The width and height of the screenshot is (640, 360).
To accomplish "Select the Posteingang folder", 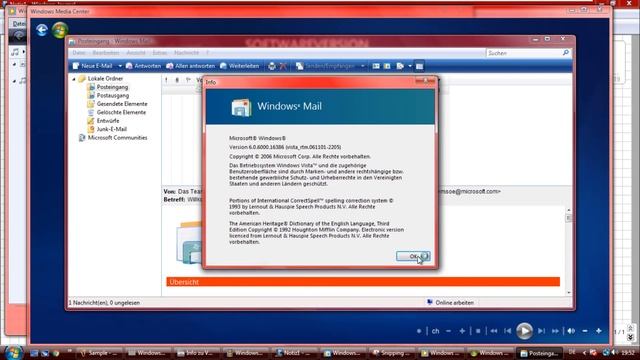I will (x=112, y=87).
